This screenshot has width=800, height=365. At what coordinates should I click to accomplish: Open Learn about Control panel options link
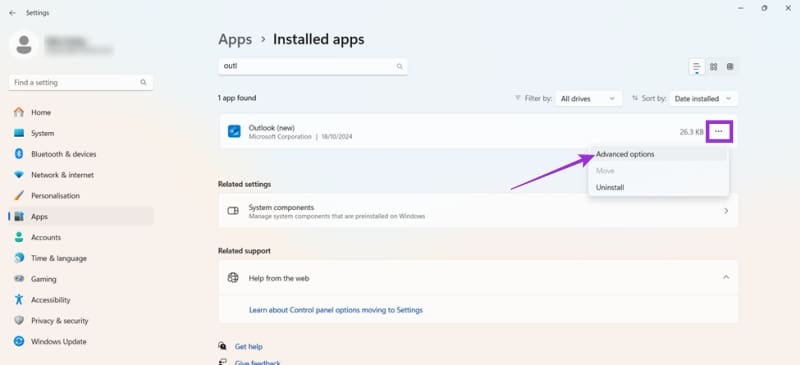pyautogui.click(x=336, y=310)
